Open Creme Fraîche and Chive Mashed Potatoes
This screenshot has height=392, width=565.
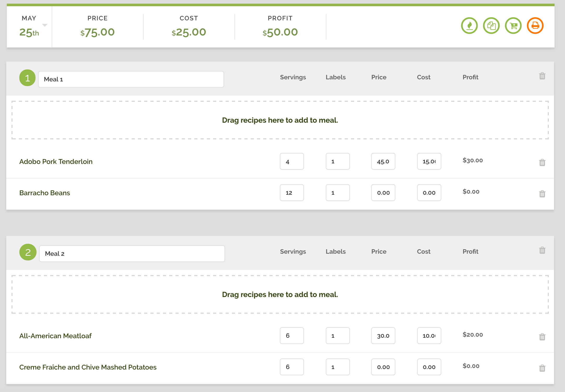88,367
